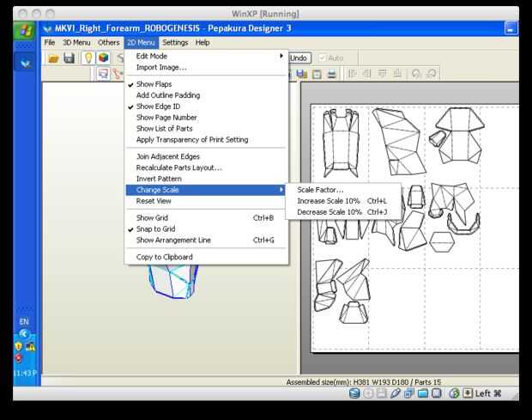Click the VirtualBox optical disc status icon
This screenshot has height=420, width=532.
[x=368, y=393]
